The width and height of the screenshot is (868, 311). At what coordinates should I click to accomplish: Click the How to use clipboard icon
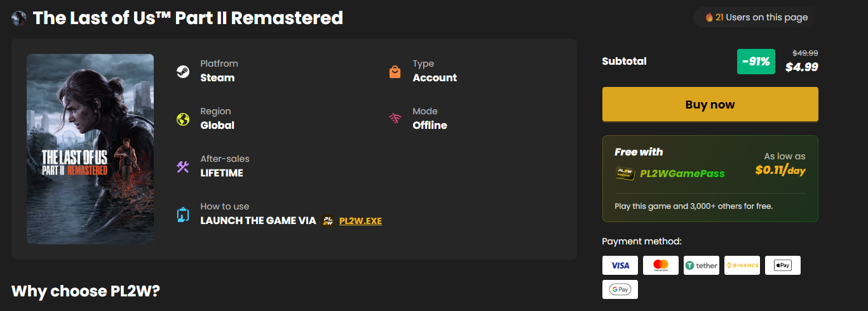(183, 215)
